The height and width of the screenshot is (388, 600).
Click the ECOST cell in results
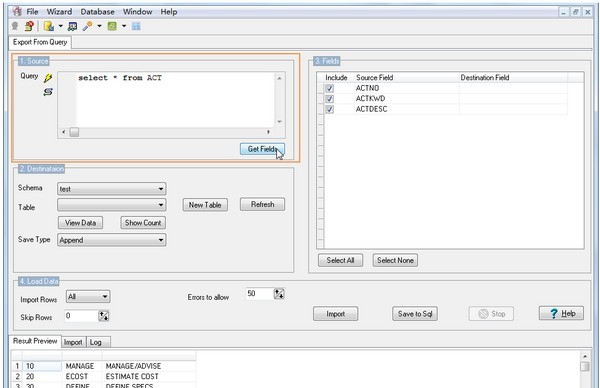click(82, 377)
